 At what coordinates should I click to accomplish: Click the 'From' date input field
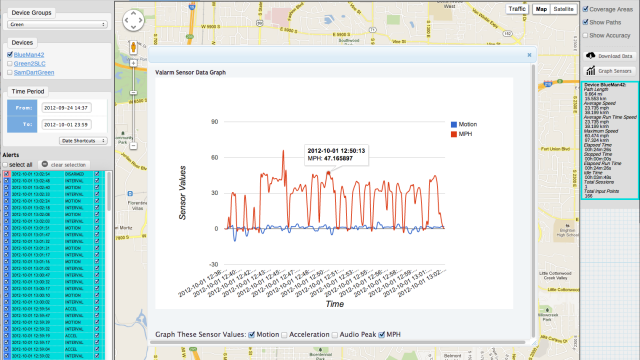[67, 108]
